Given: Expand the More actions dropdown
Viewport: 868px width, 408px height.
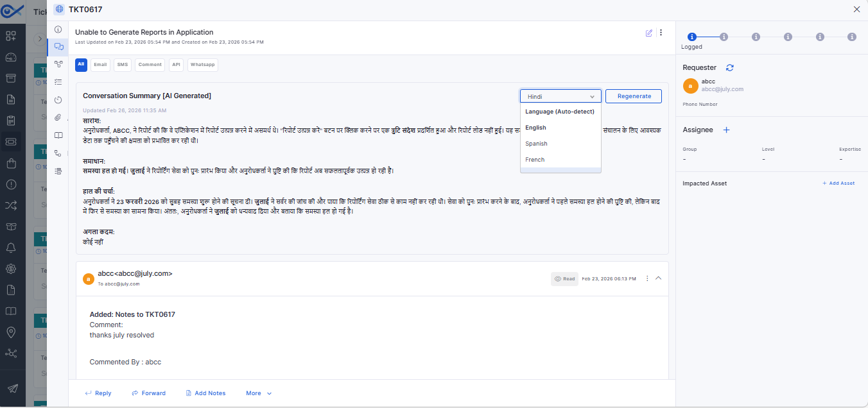Looking at the screenshot, I should pyautogui.click(x=259, y=393).
